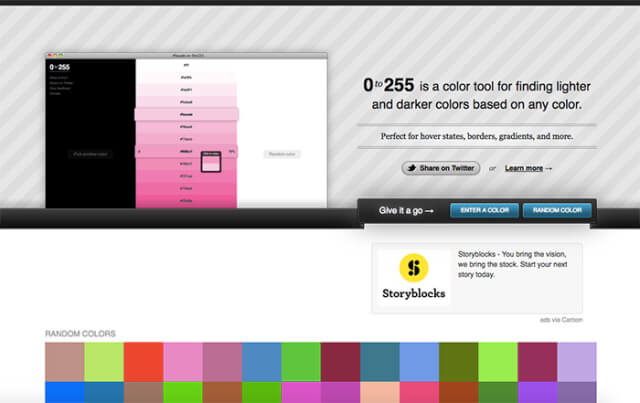Pick the hot pink swatch in bottom row
Screen dimensions: 640x403
pos(419,392)
